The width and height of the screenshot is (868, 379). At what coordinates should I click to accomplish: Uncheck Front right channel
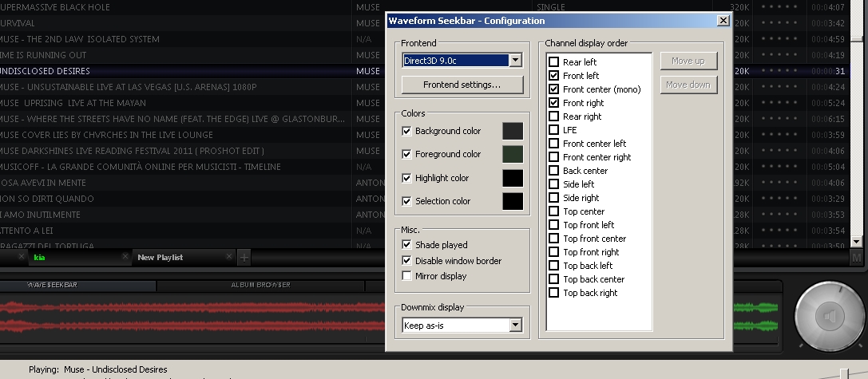pos(553,102)
